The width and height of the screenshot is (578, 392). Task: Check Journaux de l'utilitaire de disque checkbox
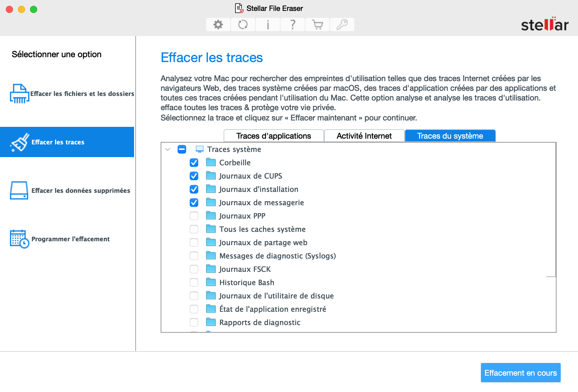click(x=194, y=296)
